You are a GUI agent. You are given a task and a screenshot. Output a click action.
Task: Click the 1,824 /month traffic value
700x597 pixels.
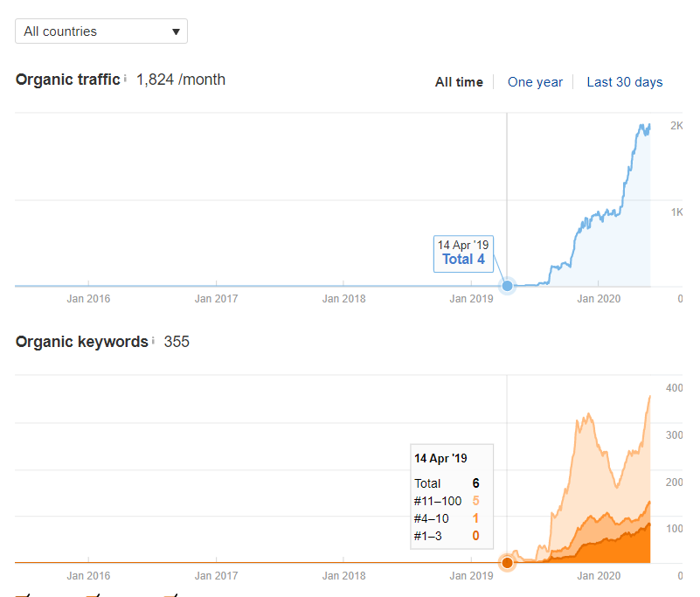[x=181, y=80]
